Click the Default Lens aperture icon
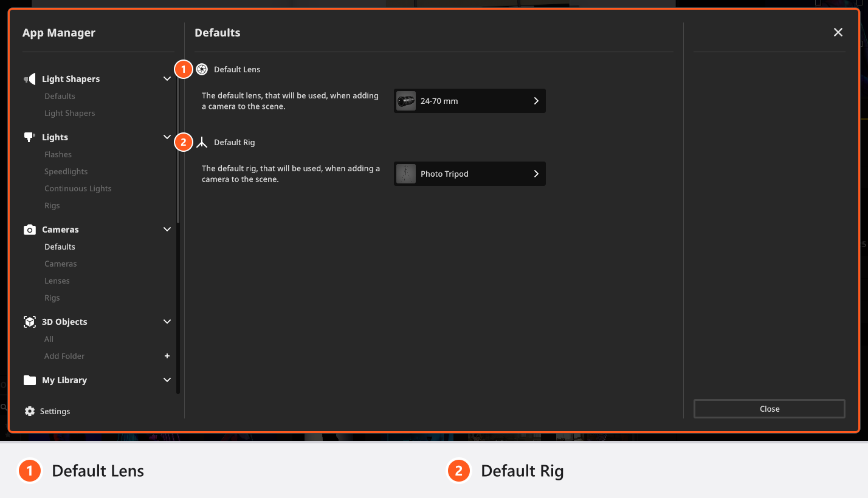This screenshot has width=868, height=498. point(202,69)
